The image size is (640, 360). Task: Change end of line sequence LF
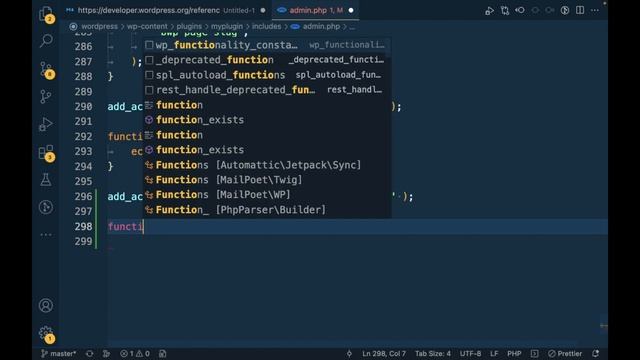[x=494, y=353]
